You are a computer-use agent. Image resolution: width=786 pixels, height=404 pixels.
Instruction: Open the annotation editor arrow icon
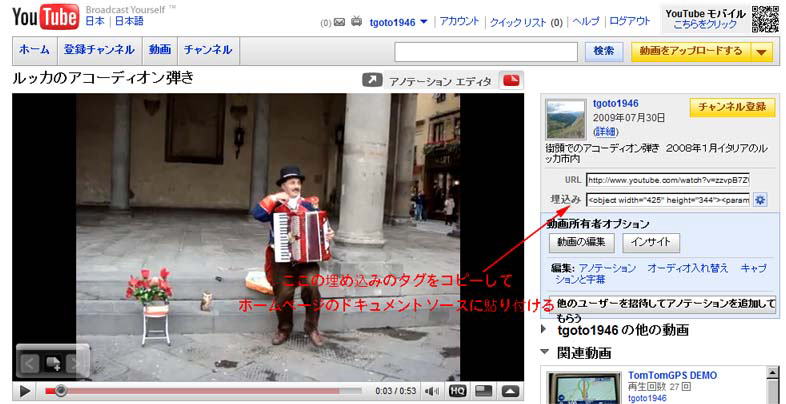pos(372,80)
